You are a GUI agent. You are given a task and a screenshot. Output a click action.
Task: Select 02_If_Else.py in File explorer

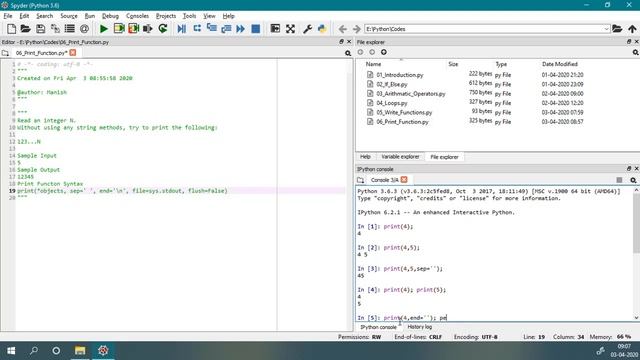[391, 84]
